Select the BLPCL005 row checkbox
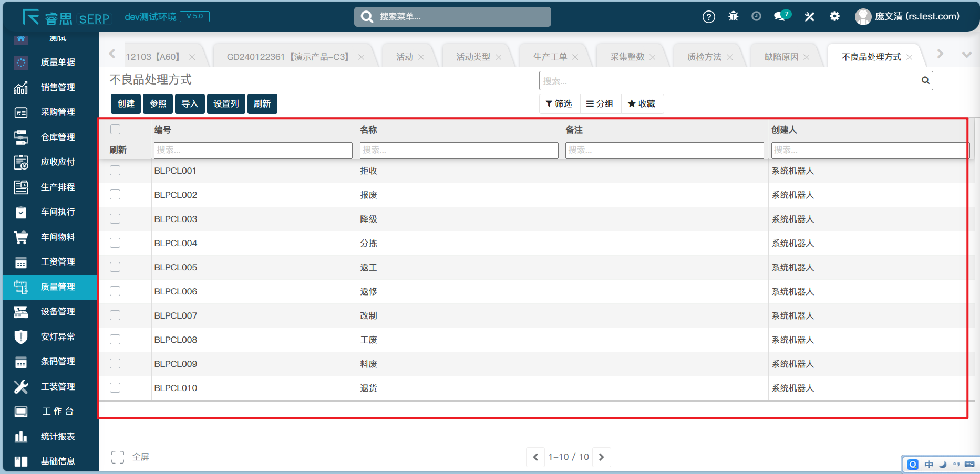The width and height of the screenshot is (980, 474). [x=115, y=267]
